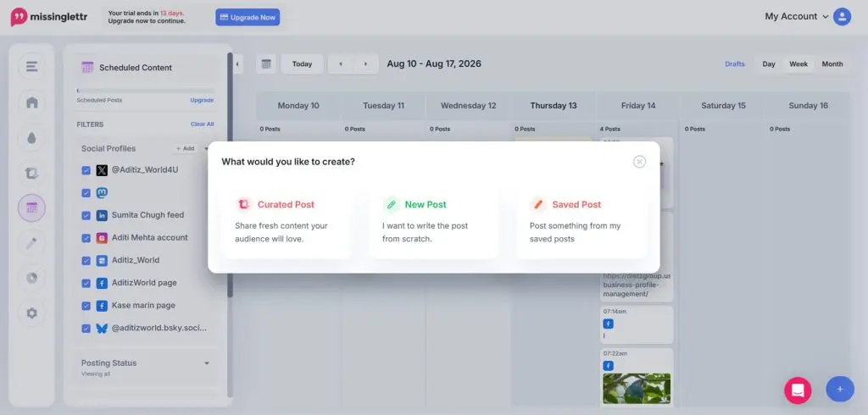Open the Curate icon in sidebar

coord(31,173)
